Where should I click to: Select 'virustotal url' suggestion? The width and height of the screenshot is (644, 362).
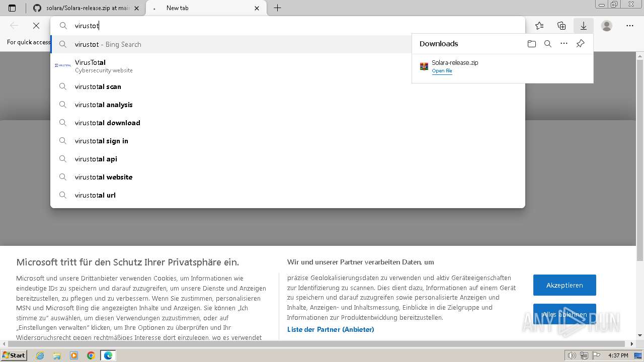(288, 195)
